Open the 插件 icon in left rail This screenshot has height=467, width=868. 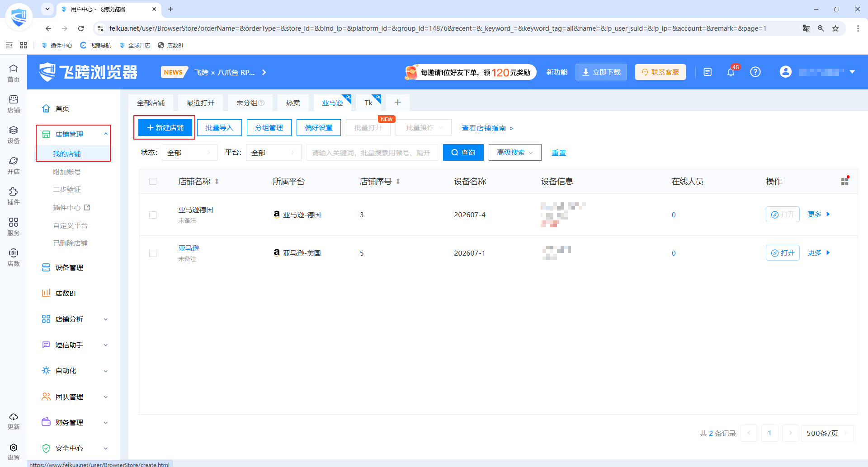tap(14, 196)
